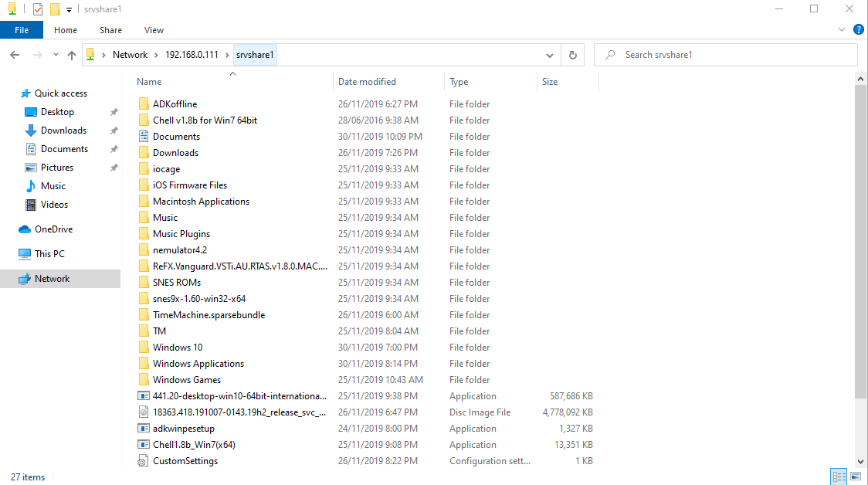Select the TimeMachine.sparsebundle folder icon

[144, 315]
